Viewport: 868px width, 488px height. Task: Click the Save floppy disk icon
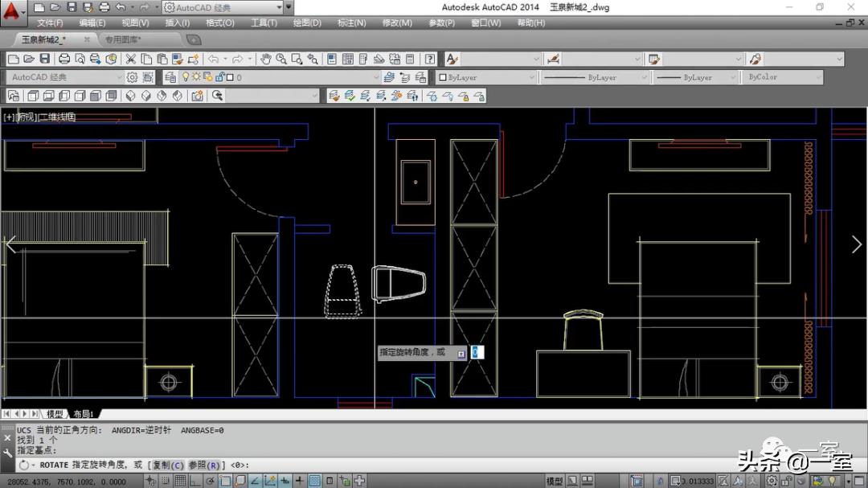44,59
